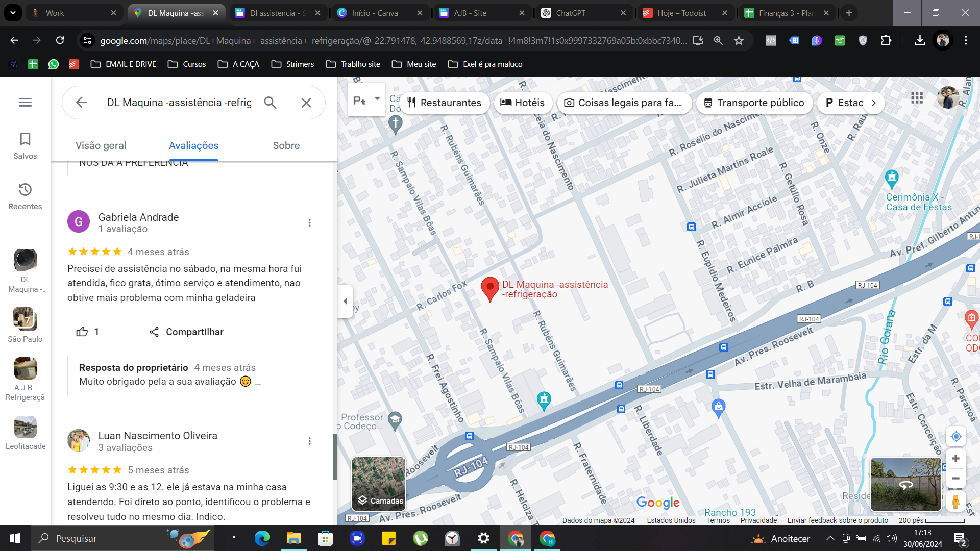Open File Explorer from taskbar
This screenshot has height=551, width=980.
click(x=293, y=538)
